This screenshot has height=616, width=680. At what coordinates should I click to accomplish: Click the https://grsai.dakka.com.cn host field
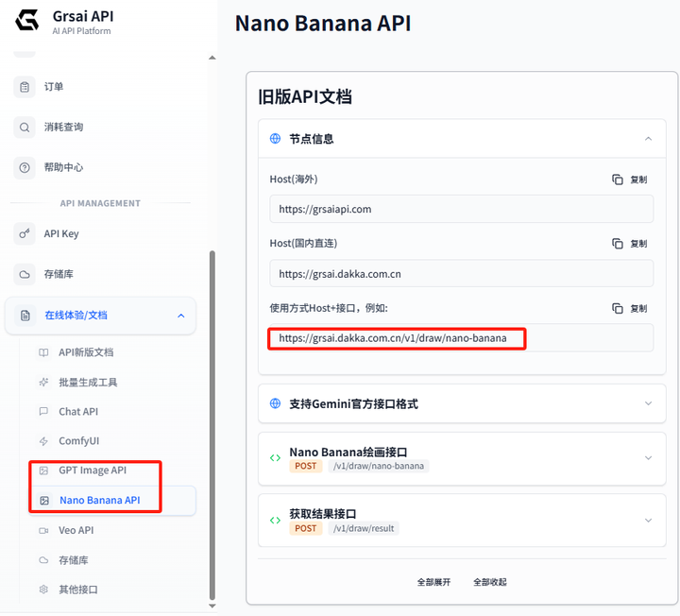462,274
